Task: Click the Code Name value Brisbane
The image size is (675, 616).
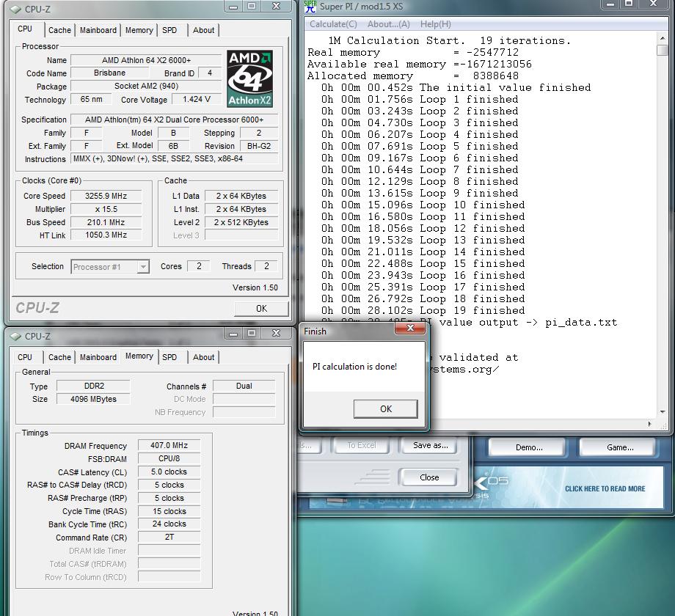Action: [109, 73]
